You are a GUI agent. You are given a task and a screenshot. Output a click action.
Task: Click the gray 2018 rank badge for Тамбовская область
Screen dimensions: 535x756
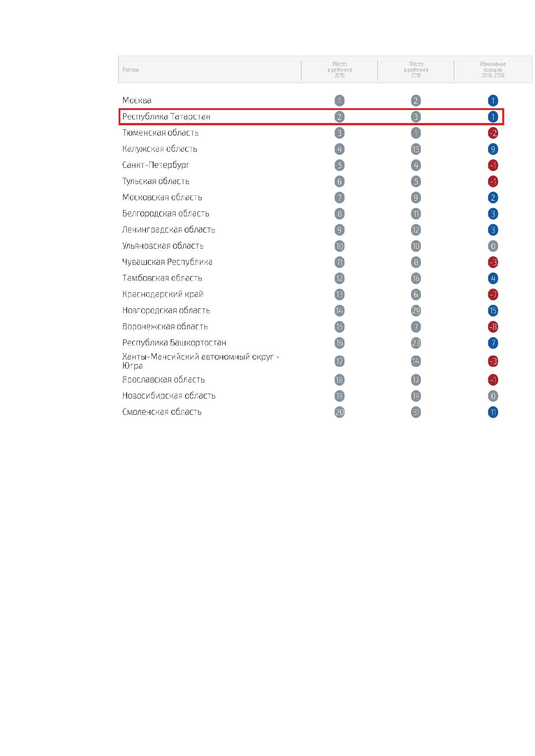click(416, 278)
